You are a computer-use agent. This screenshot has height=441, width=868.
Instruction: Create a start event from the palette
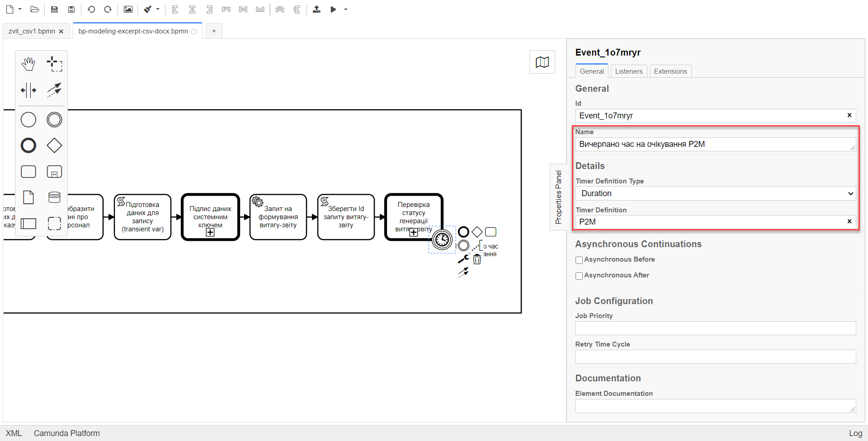[28, 120]
